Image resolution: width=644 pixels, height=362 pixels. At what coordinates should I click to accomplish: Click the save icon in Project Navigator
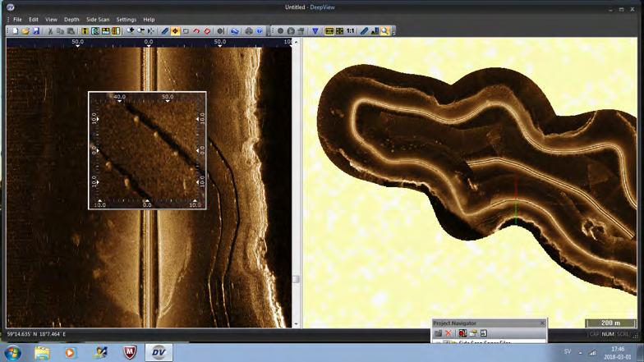[484, 333]
